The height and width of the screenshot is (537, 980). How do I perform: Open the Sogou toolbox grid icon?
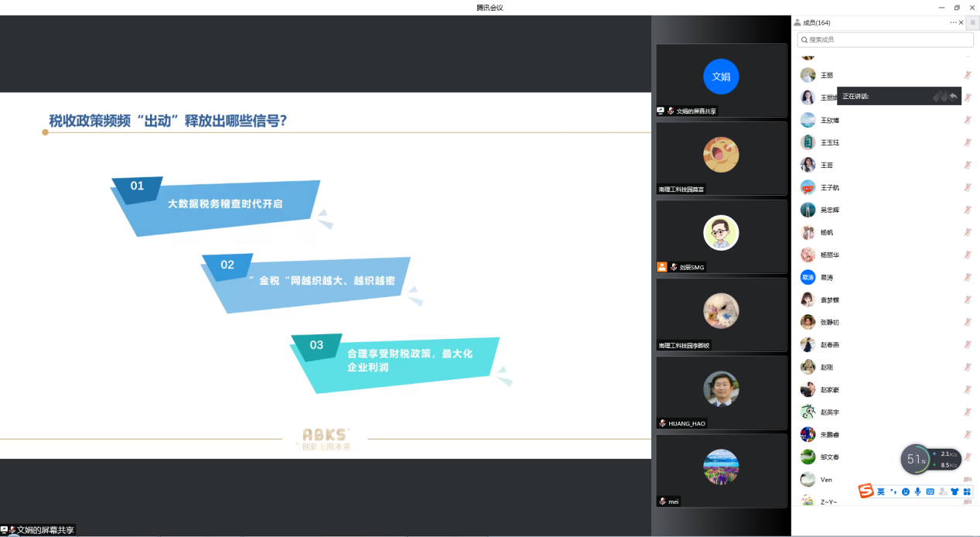click(966, 491)
